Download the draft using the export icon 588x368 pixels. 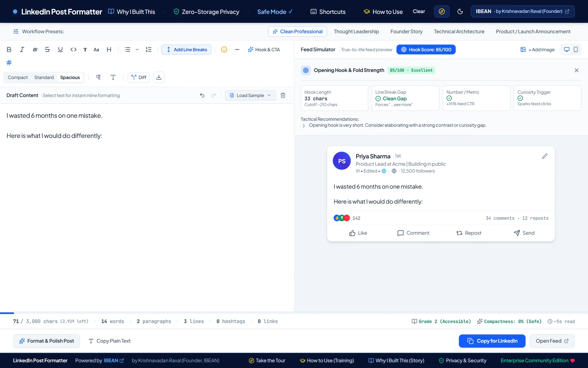159,77
